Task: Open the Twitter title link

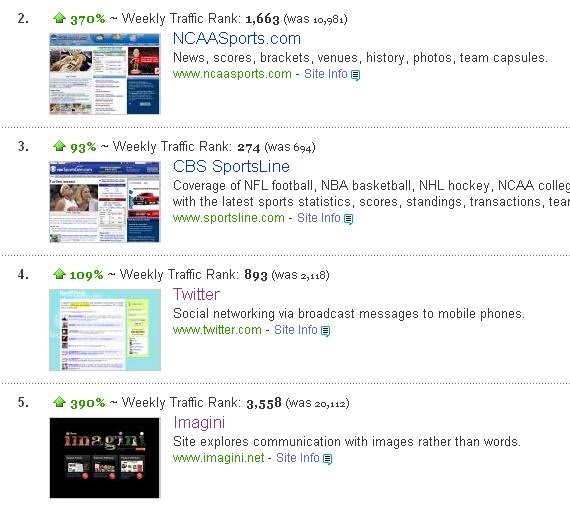Action: tap(196, 295)
